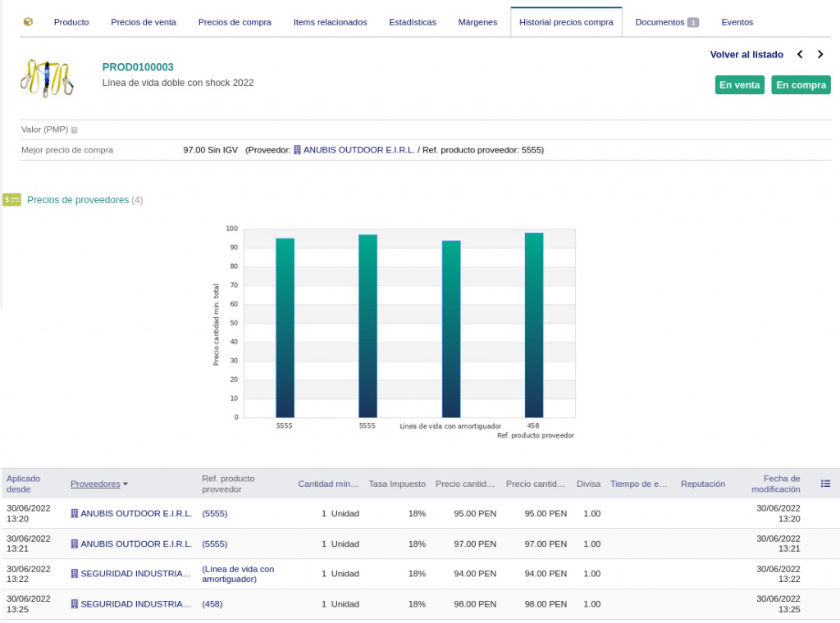Go to next product with right chevron
The height and width of the screenshot is (623, 840).
(x=820, y=55)
